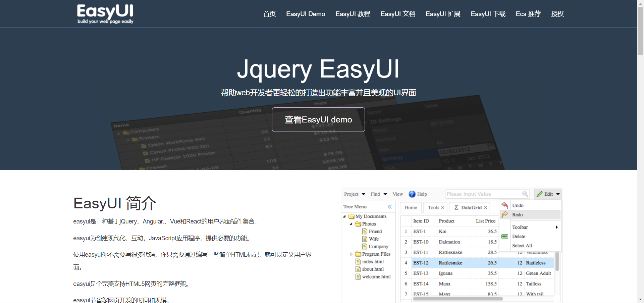This screenshot has width=644, height=303.
Task: Select the welcome.html tree item
Action: pyautogui.click(x=376, y=277)
